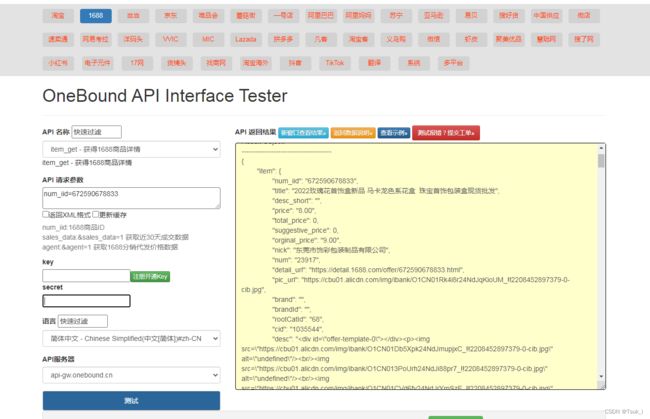
Task: Focus the secret input field
Action: pyautogui.click(x=86, y=301)
